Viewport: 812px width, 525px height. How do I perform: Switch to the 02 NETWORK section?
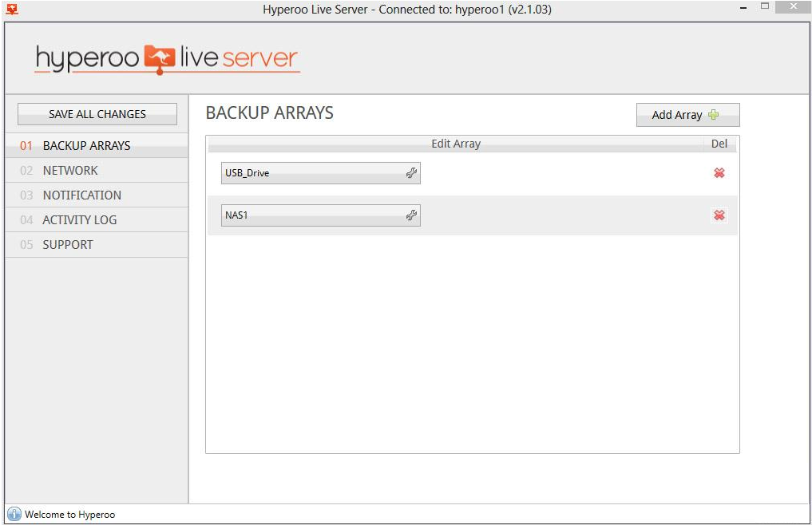coord(70,171)
